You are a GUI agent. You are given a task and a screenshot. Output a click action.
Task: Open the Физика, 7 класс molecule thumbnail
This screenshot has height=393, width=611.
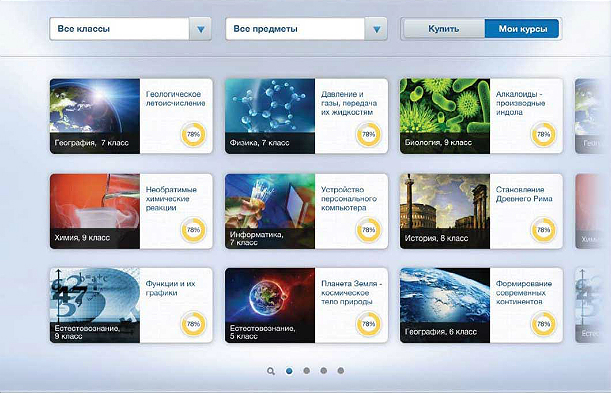tap(270, 116)
